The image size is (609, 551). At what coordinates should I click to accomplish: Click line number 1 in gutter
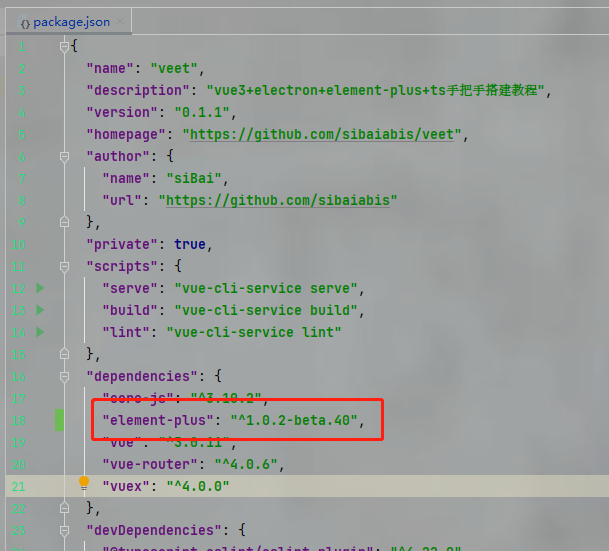22,47
